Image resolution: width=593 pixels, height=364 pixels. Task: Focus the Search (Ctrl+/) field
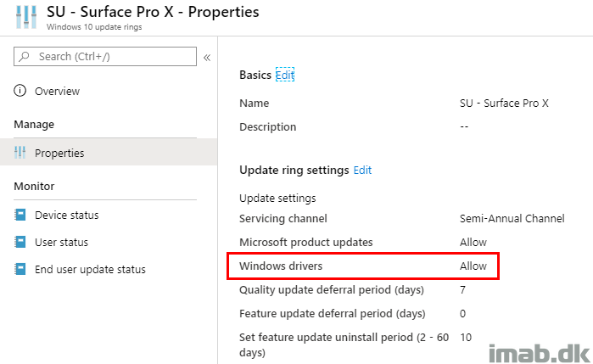pyautogui.click(x=105, y=56)
